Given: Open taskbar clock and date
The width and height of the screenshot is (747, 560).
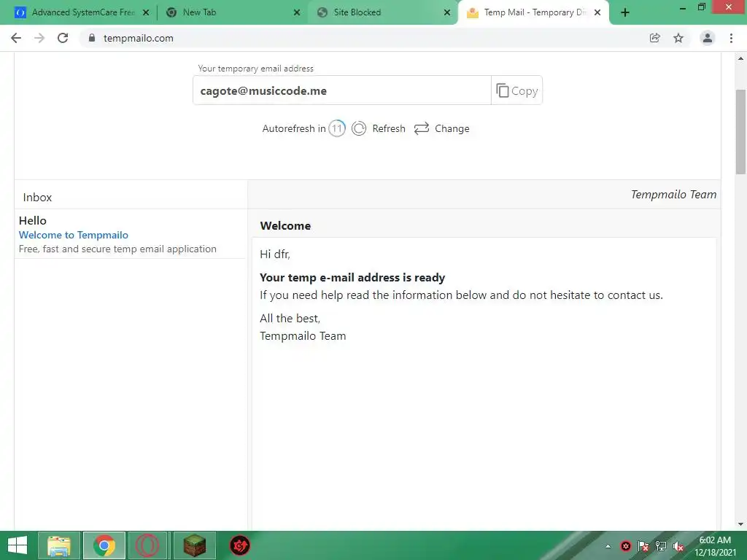Looking at the screenshot, I should pyautogui.click(x=715, y=546).
